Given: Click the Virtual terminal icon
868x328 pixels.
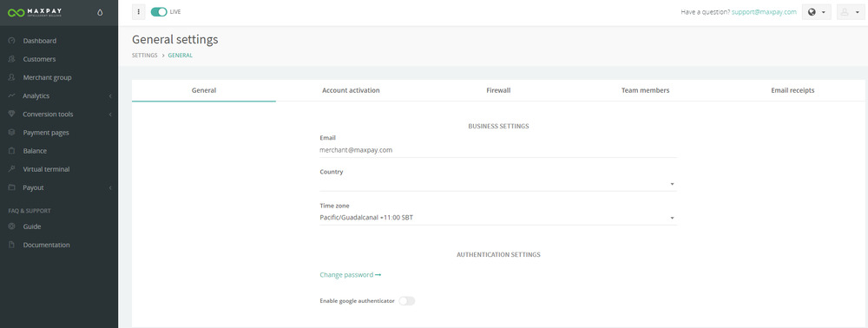Looking at the screenshot, I should point(11,168).
